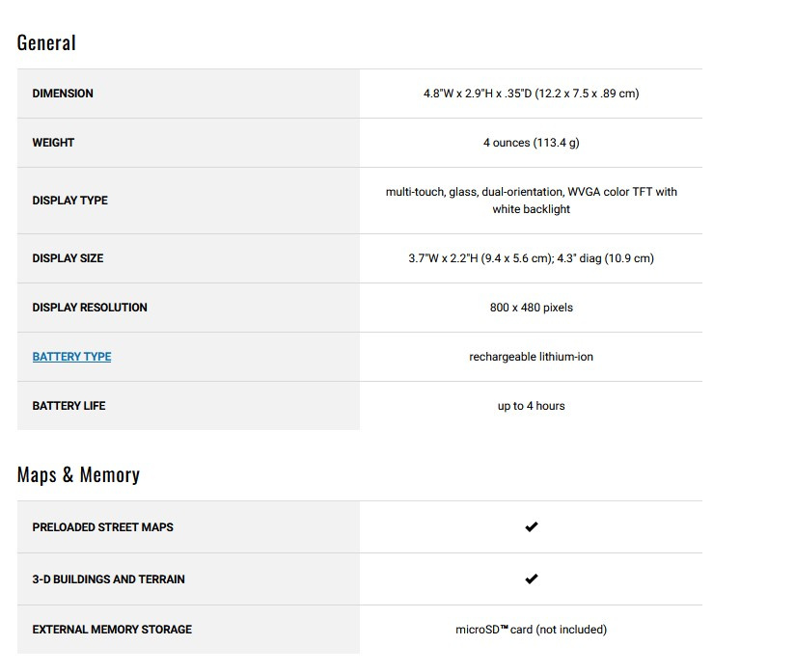The height and width of the screenshot is (672, 796).
Task: Click the Preloaded Street Maps label
Action: [102, 527]
